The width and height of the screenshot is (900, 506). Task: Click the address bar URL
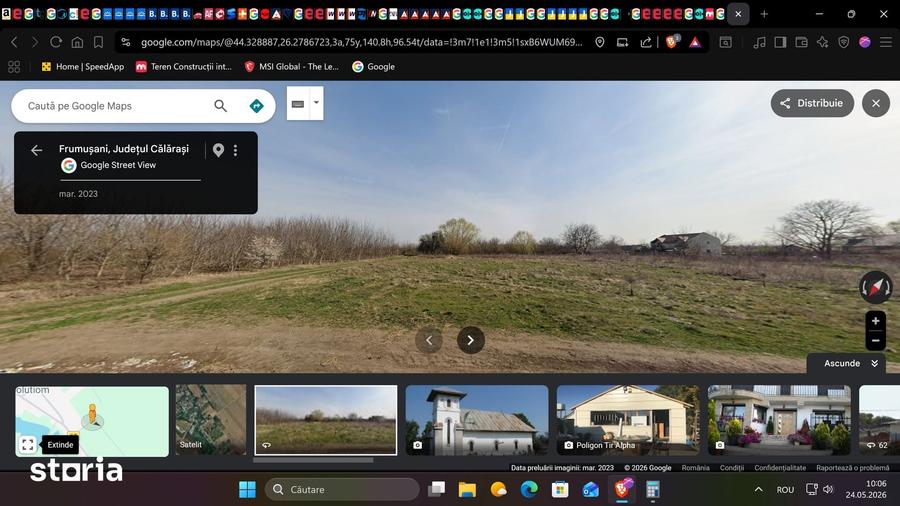[361, 42]
